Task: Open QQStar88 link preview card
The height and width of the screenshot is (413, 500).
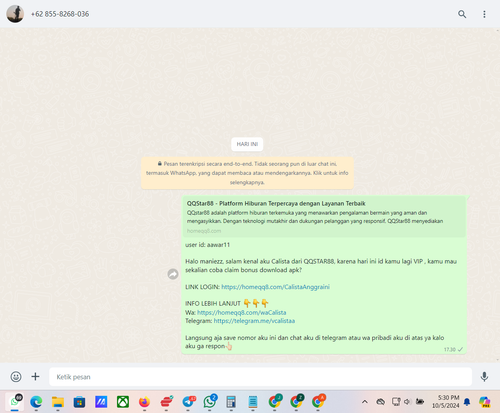Action: (x=324, y=216)
